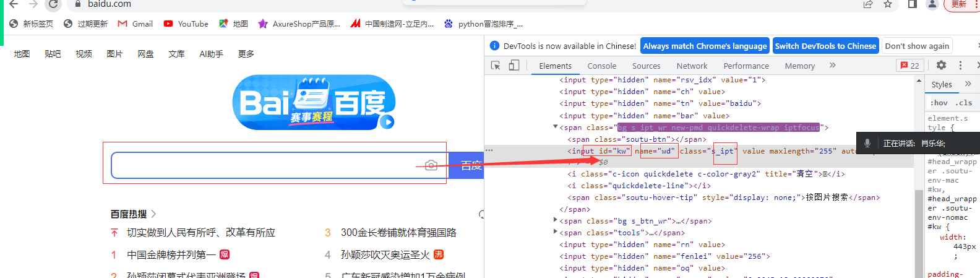The image size is (980, 278).
Task: Click the camera image-search icon in search box
Action: click(x=431, y=165)
